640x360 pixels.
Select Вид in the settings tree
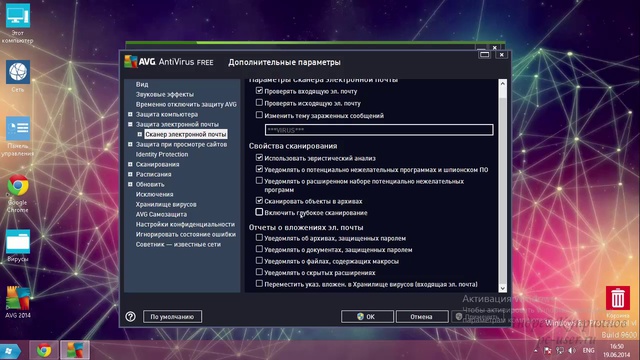tap(142, 84)
